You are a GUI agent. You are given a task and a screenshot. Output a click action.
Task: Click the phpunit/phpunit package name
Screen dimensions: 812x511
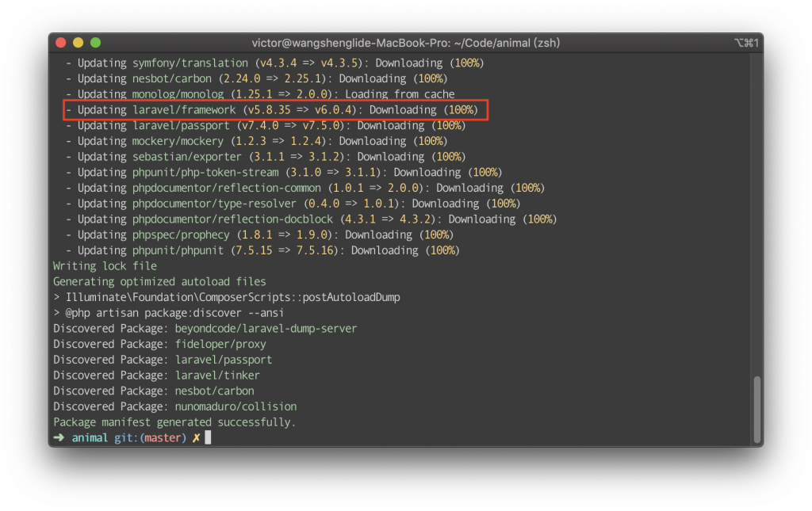178,250
